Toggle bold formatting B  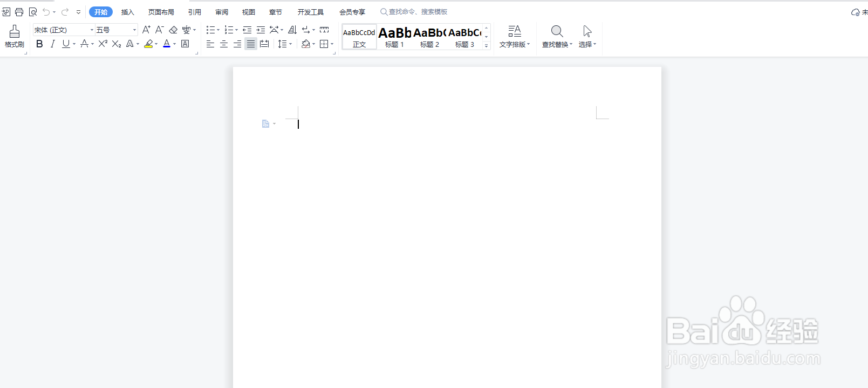[39, 44]
